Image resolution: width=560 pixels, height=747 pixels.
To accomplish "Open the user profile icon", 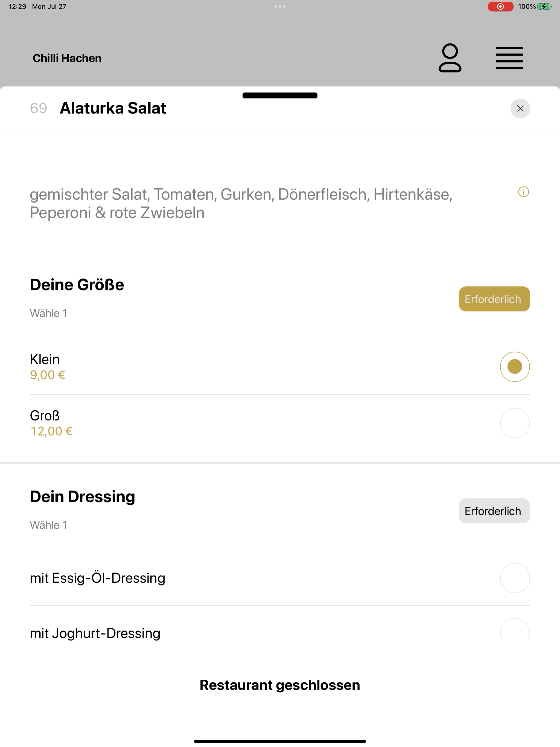I will 450,58.
